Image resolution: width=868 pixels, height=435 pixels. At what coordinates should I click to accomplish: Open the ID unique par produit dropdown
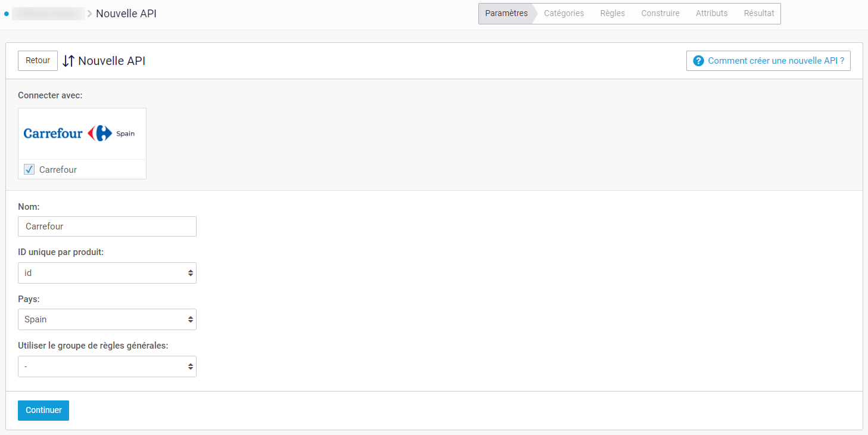tap(107, 273)
